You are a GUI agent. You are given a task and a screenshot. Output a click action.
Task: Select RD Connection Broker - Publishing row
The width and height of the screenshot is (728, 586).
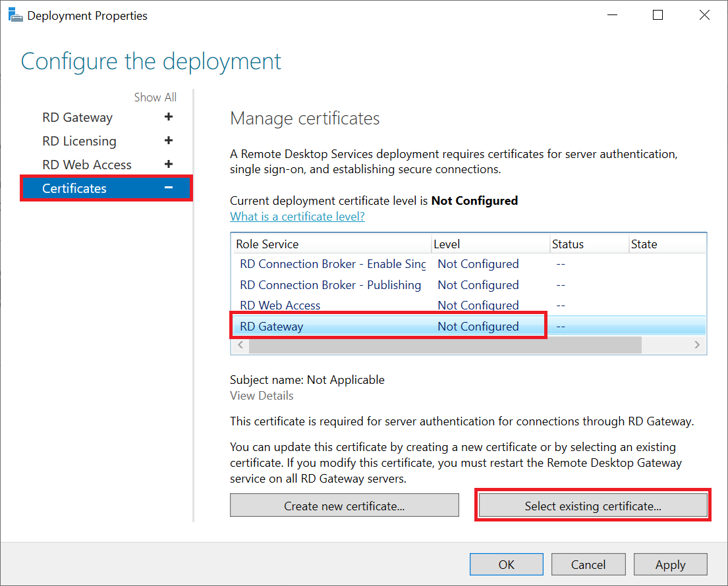tap(468, 285)
